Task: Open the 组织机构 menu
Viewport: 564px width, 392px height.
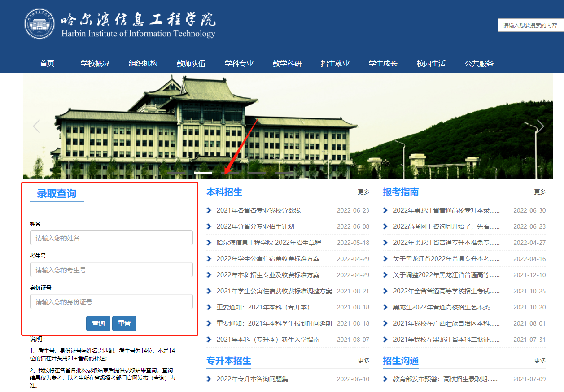Action: click(143, 63)
